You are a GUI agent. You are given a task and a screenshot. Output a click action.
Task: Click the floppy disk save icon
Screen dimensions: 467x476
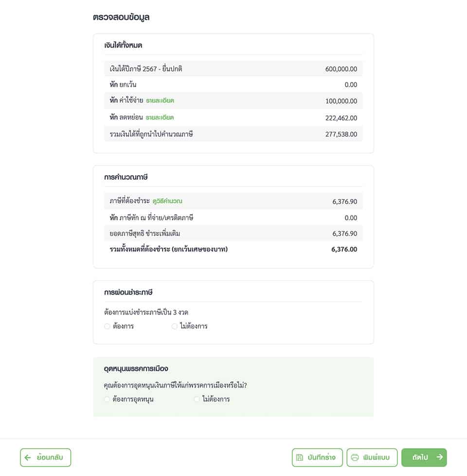299,458
